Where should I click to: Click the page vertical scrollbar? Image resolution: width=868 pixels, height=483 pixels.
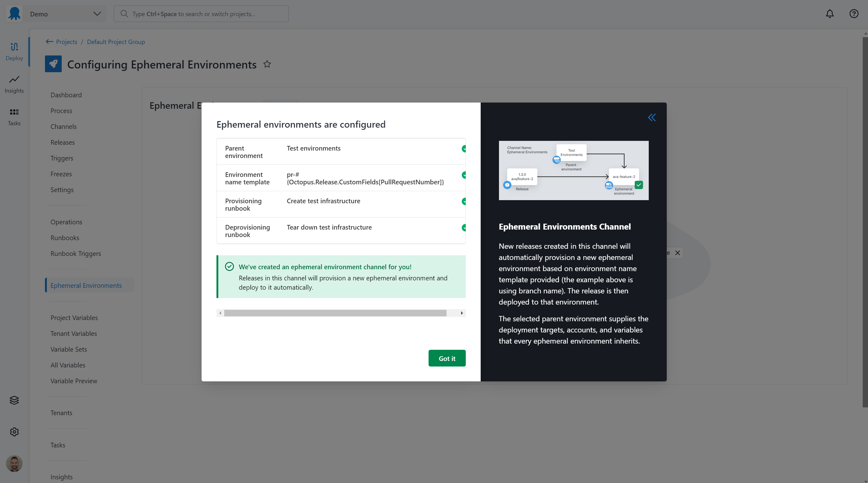coord(865,222)
